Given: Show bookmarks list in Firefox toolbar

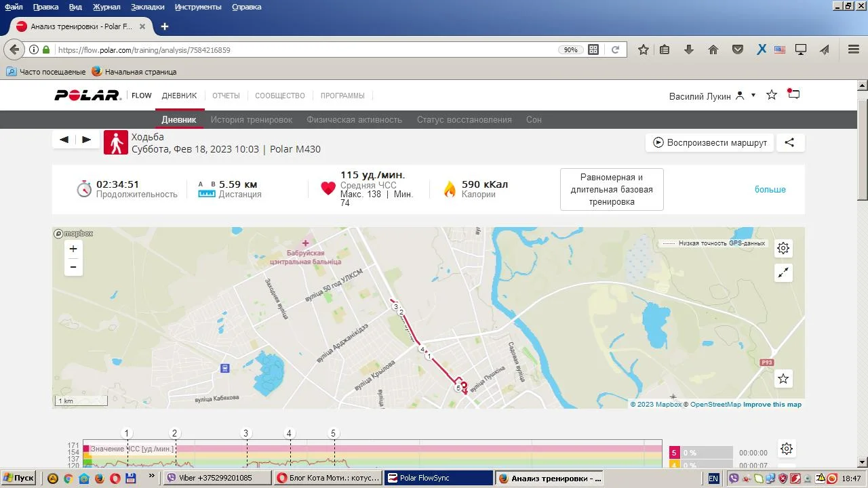Looking at the screenshot, I should 665,49.
